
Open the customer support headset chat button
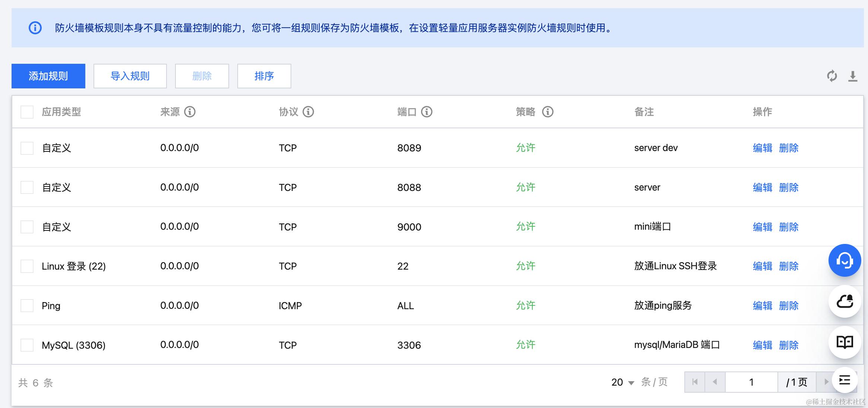coord(845,260)
